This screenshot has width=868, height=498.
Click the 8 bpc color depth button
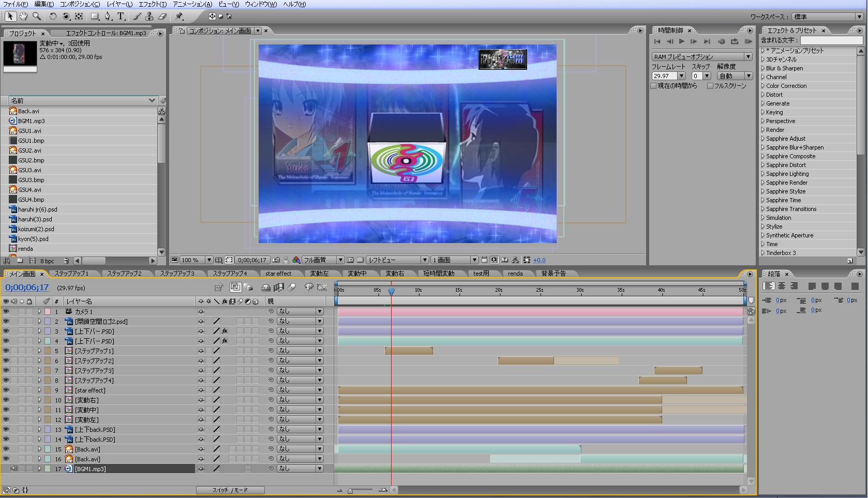pos(47,261)
